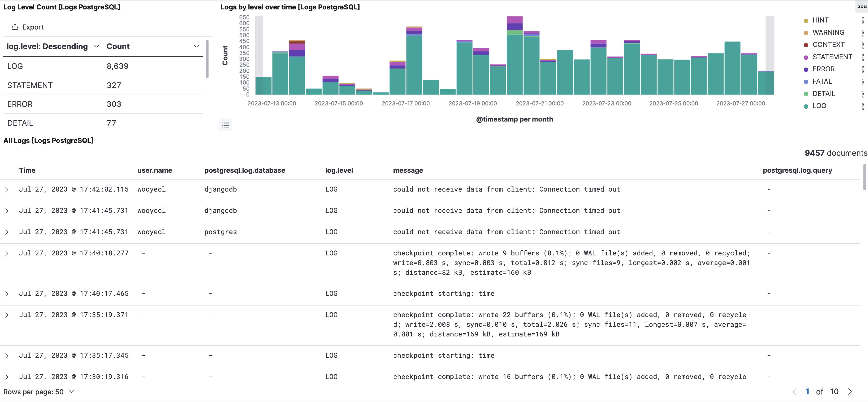This screenshot has height=402, width=868.
Task: Go to previous page of logs table
Action: 795,392
